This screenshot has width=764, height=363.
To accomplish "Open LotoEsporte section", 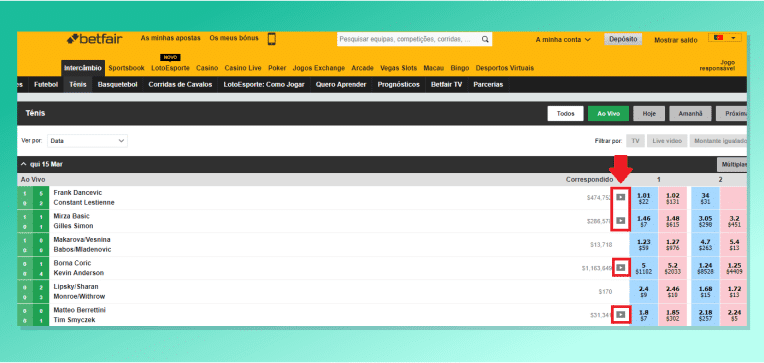I will pos(170,68).
